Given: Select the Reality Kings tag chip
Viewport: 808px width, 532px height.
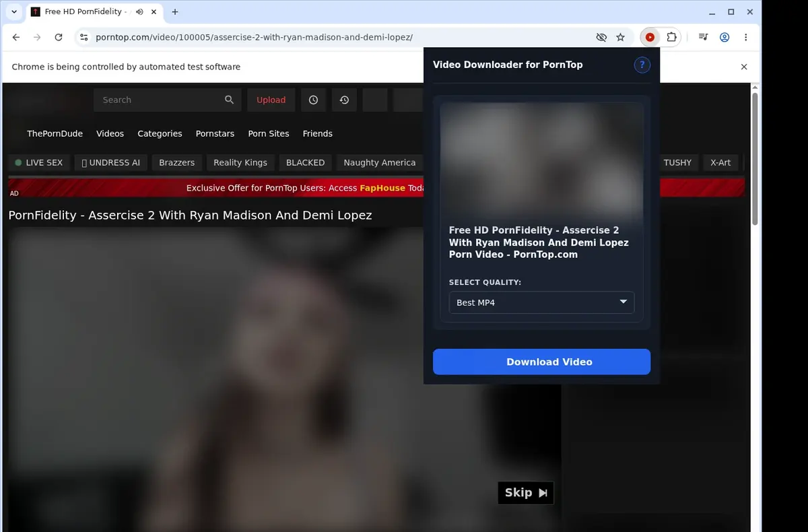Looking at the screenshot, I should point(240,162).
